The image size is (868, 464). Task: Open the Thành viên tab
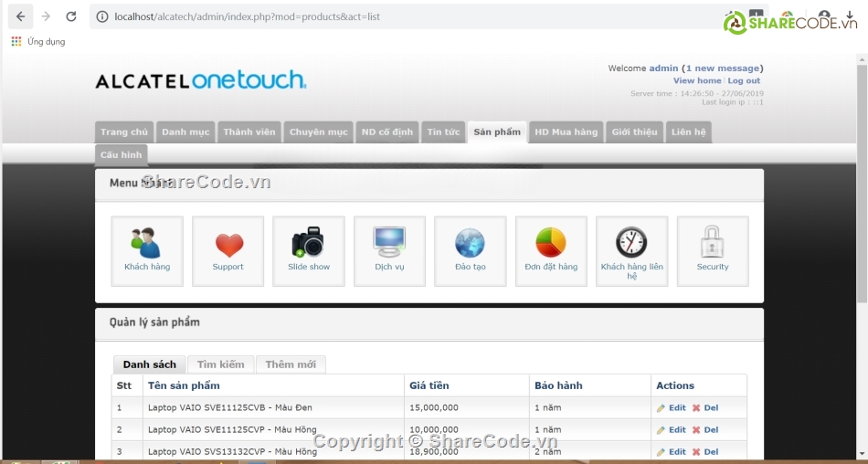pyautogui.click(x=249, y=132)
